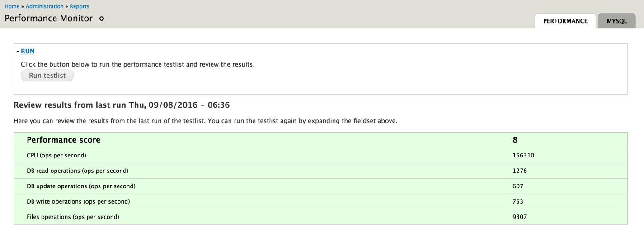The height and width of the screenshot is (238, 644).
Task: Click the performance score value 8
Action: [x=515, y=140]
